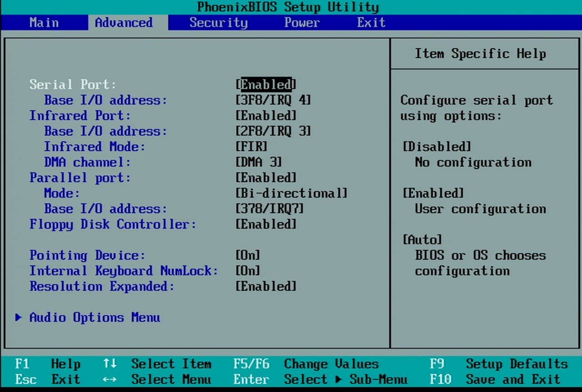
Task: Click the F10 Save and Exit hint
Action: click(495, 379)
